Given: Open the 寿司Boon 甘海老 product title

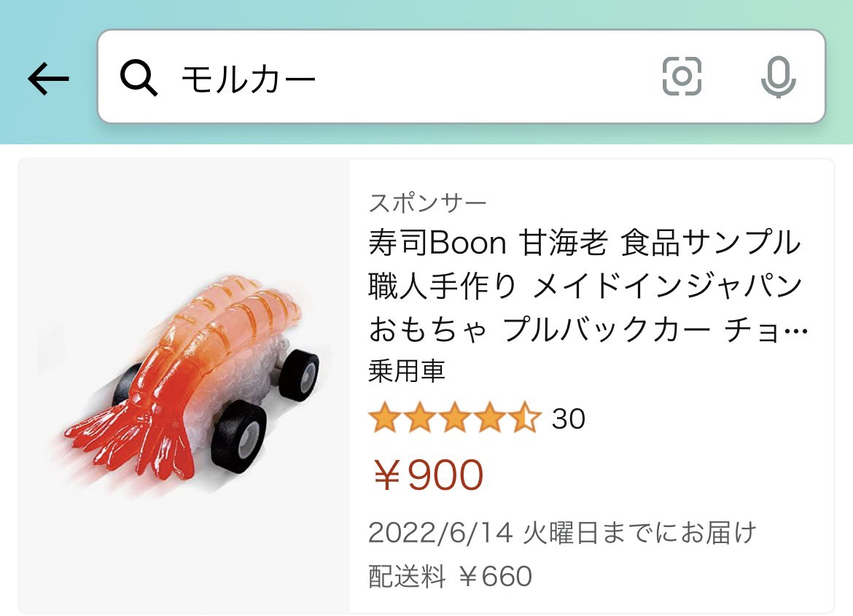Looking at the screenshot, I should (588, 286).
